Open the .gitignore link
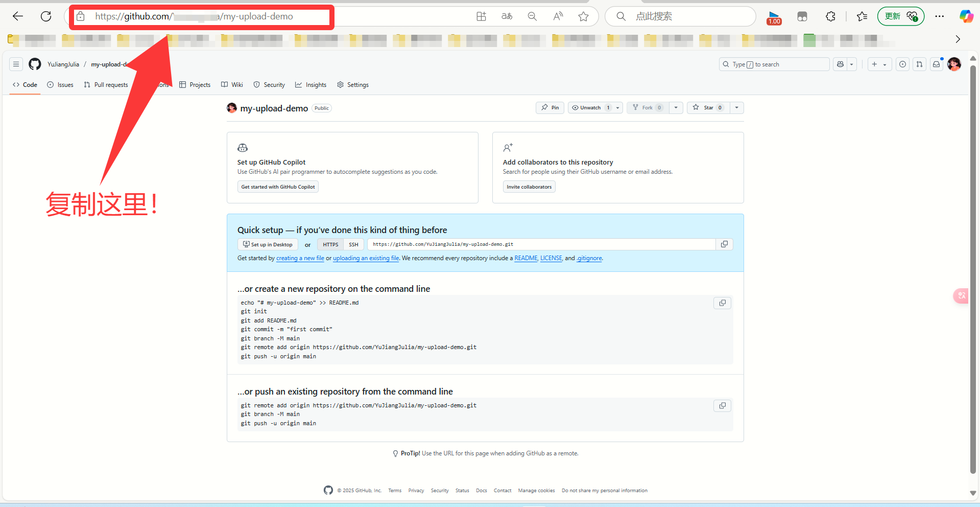Viewport: 980px width, 507px height. (589, 258)
